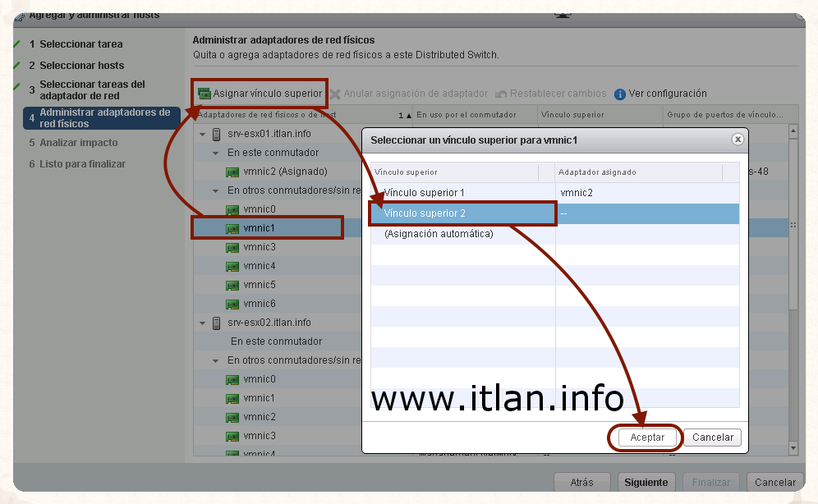This screenshot has width=818, height=504.
Task: Close the Seleccionar vínculo superior dialog
Action: click(x=738, y=140)
